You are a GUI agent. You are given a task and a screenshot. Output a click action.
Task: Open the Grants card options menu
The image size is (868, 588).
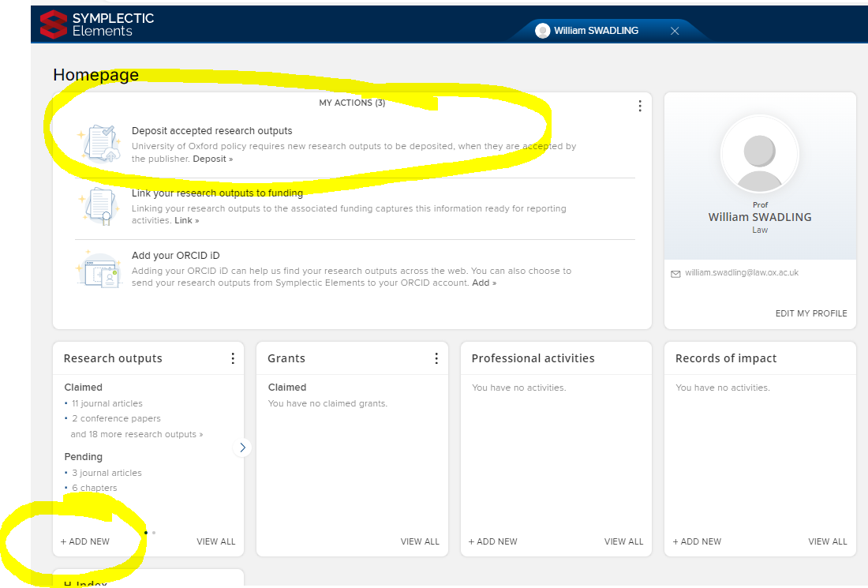436,358
